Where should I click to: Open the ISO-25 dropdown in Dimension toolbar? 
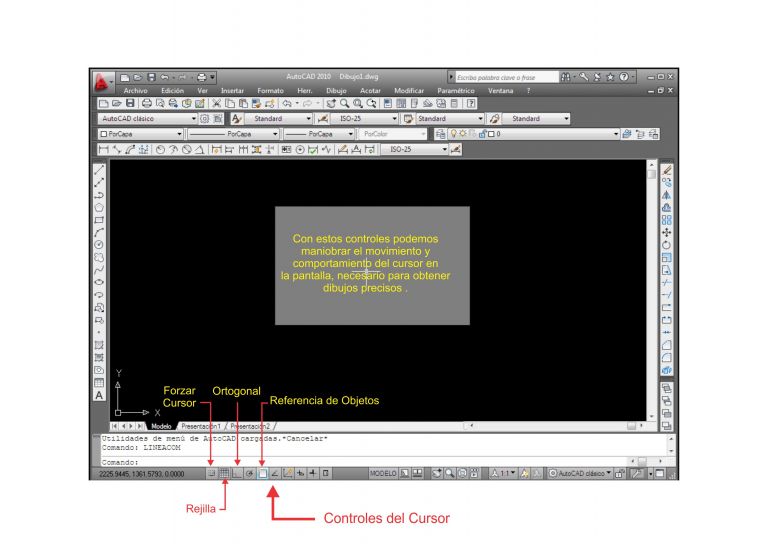pos(414,150)
